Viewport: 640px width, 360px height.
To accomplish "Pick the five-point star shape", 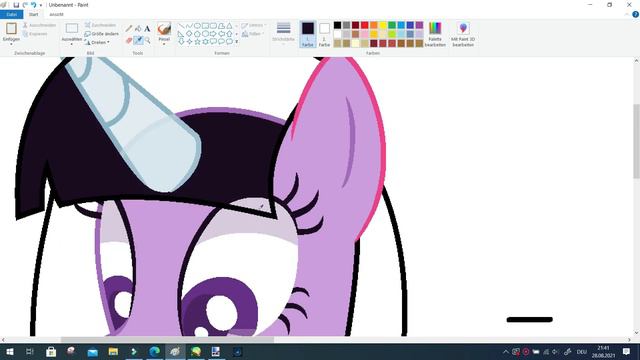I will tap(197, 41).
